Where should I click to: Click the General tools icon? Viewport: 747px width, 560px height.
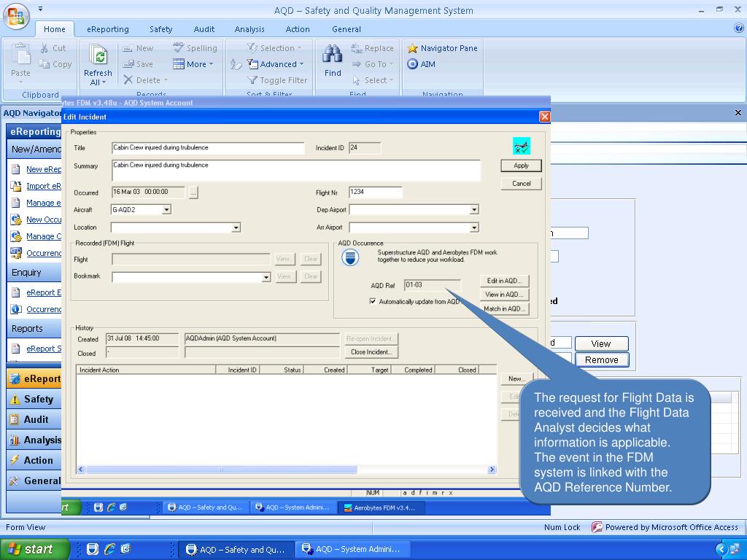tap(15, 481)
